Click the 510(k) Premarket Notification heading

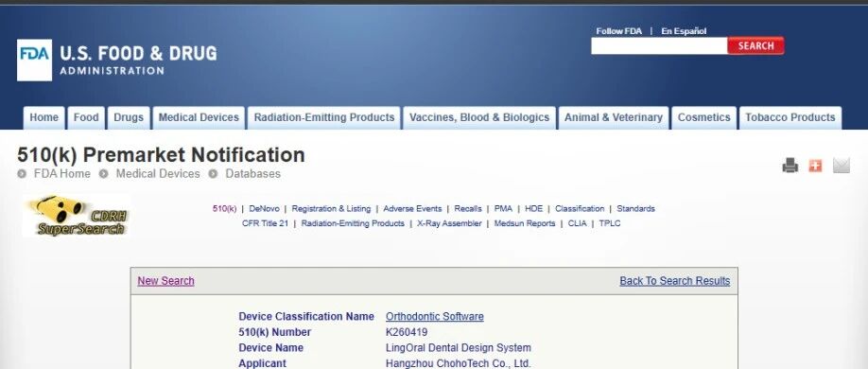click(x=161, y=154)
